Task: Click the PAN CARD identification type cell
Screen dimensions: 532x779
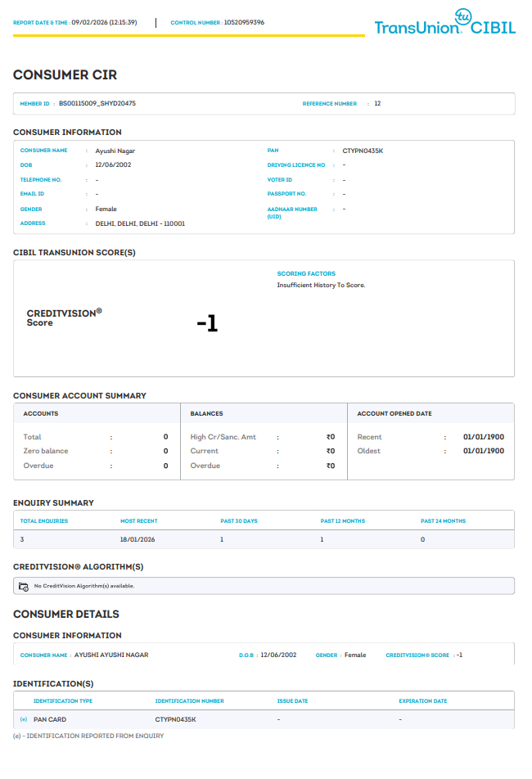Action: (x=50, y=719)
